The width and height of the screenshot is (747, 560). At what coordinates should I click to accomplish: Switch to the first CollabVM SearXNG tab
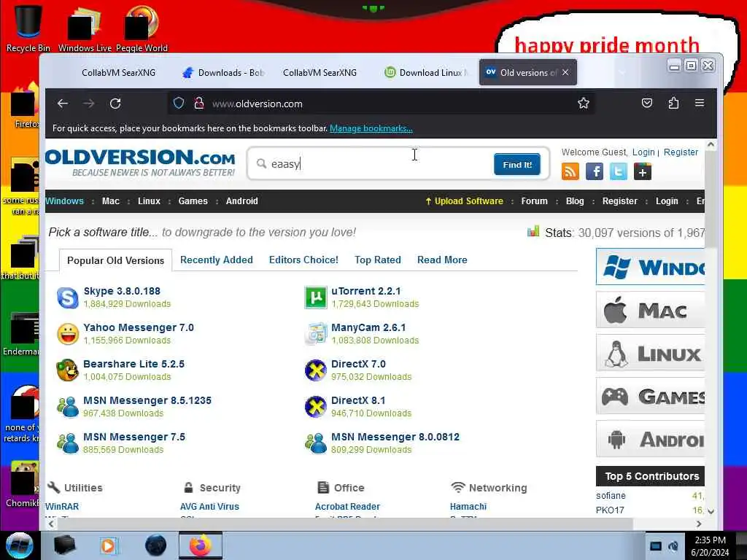pos(118,72)
